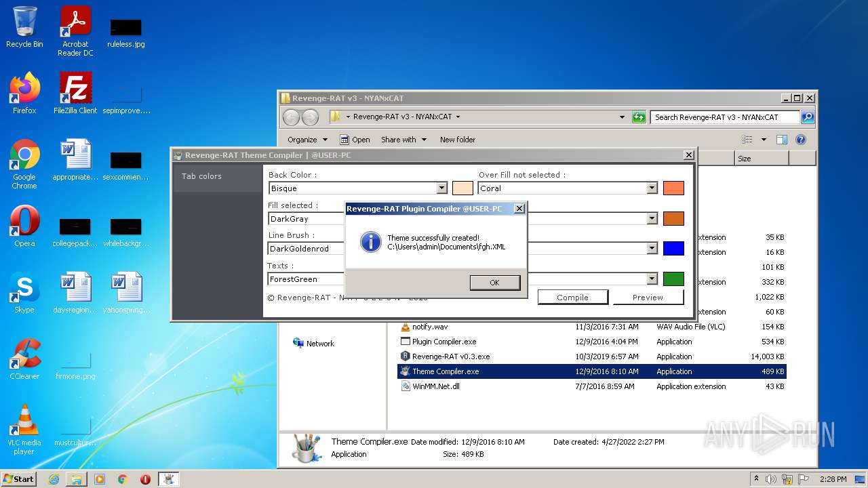Select the CCleaner desktop shortcut
868x488 pixels.
pyautogui.click(x=24, y=359)
